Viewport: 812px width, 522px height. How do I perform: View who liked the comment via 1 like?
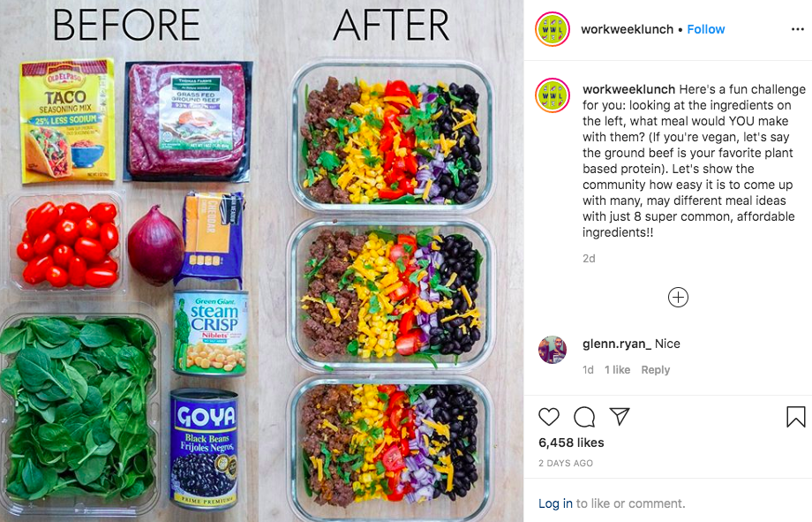click(617, 370)
